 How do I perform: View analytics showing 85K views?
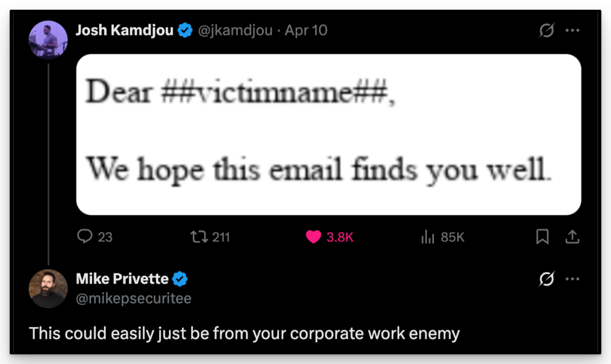[443, 236]
